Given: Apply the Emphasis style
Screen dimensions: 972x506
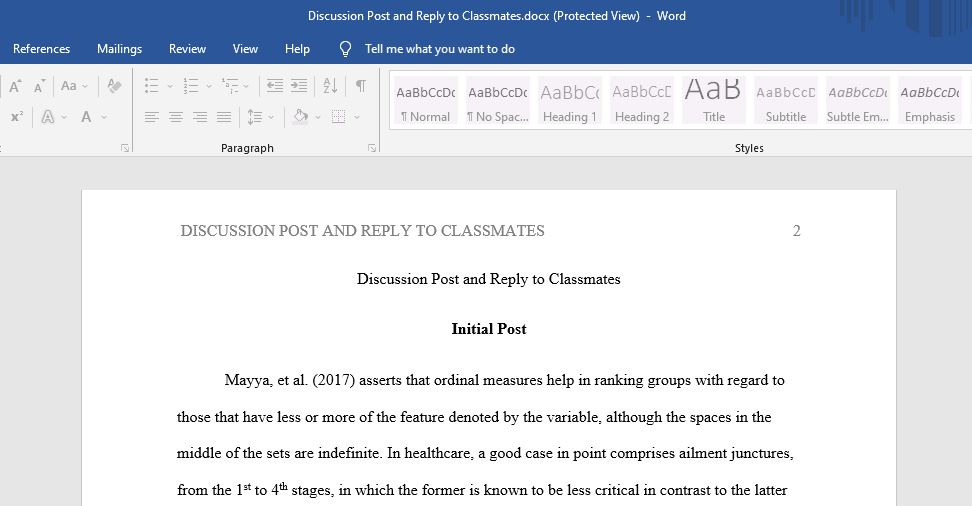Looking at the screenshot, I should [x=929, y=100].
